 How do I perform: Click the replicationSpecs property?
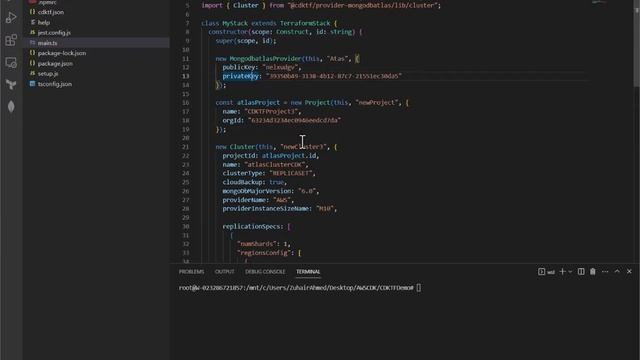[x=252, y=227]
